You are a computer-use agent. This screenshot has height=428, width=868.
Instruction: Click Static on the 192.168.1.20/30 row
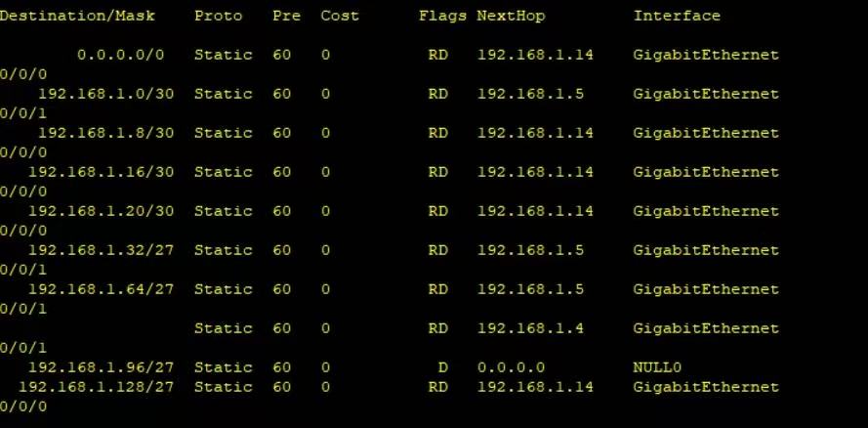pyautogui.click(x=223, y=211)
